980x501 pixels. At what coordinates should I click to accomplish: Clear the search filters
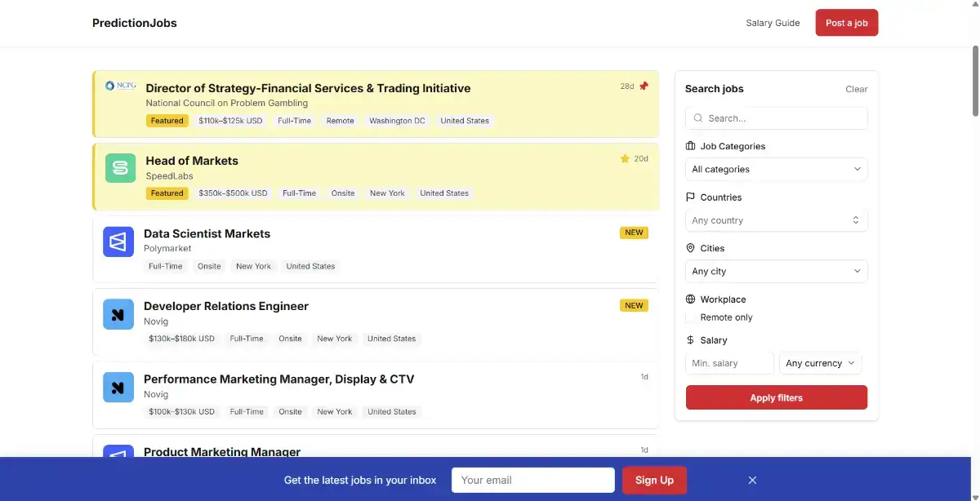coord(857,89)
